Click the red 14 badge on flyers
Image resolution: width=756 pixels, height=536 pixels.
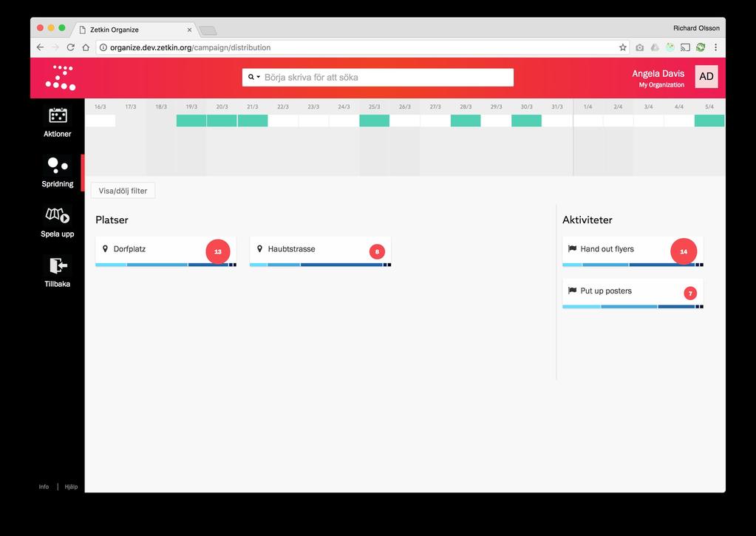[684, 251]
